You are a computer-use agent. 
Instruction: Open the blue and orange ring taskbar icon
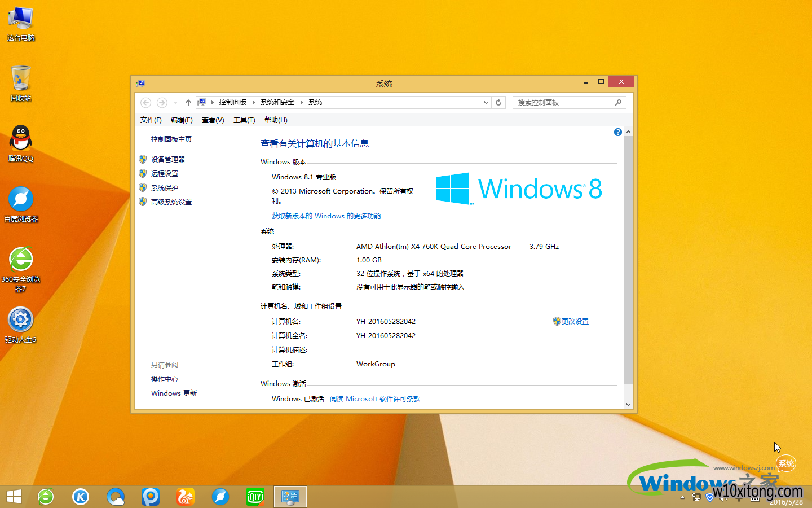(x=151, y=497)
